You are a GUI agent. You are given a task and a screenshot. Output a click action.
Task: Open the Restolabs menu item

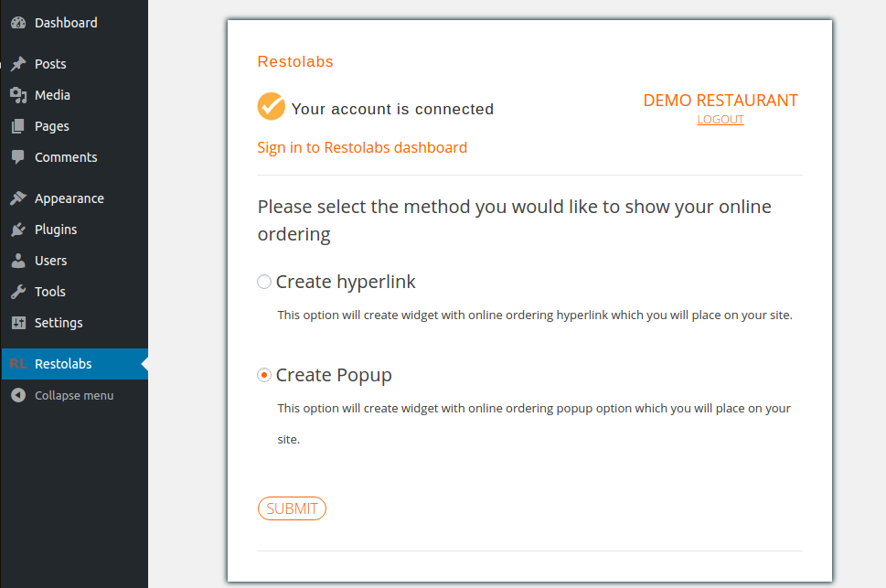(63, 364)
